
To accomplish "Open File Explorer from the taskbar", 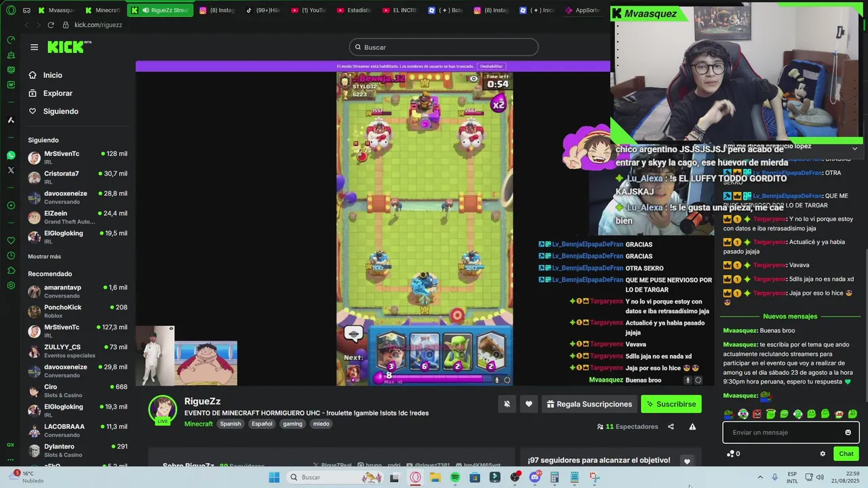I will [x=435, y=477].
